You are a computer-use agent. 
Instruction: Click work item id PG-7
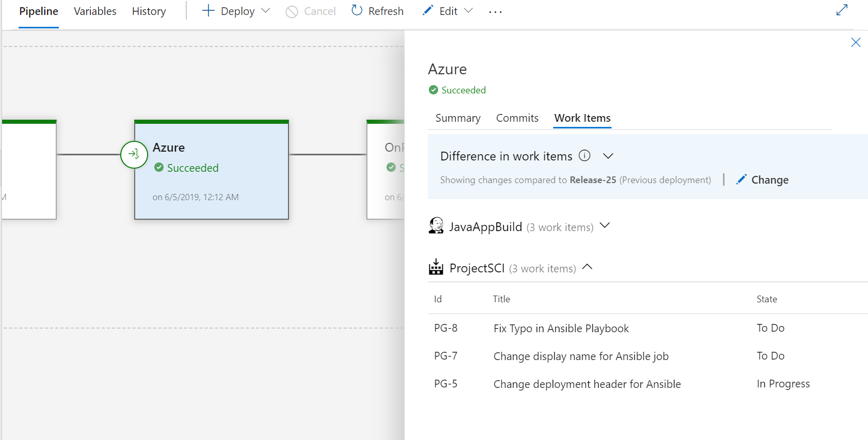point(446,356)
